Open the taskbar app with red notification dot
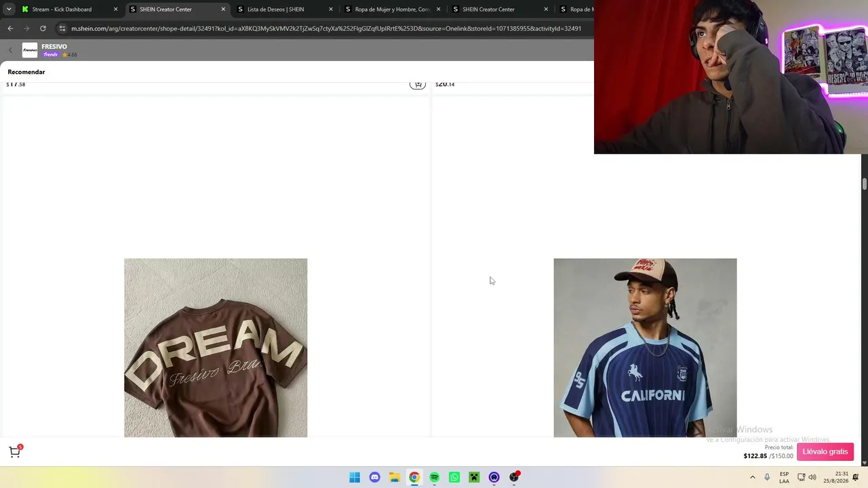The image size is (868, 488). [x=514, y=477]
